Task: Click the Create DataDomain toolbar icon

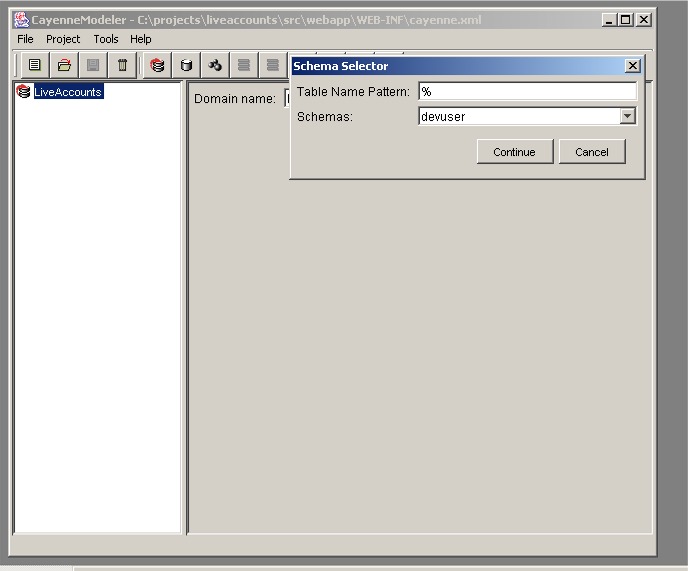Action: tap(157, 65)
